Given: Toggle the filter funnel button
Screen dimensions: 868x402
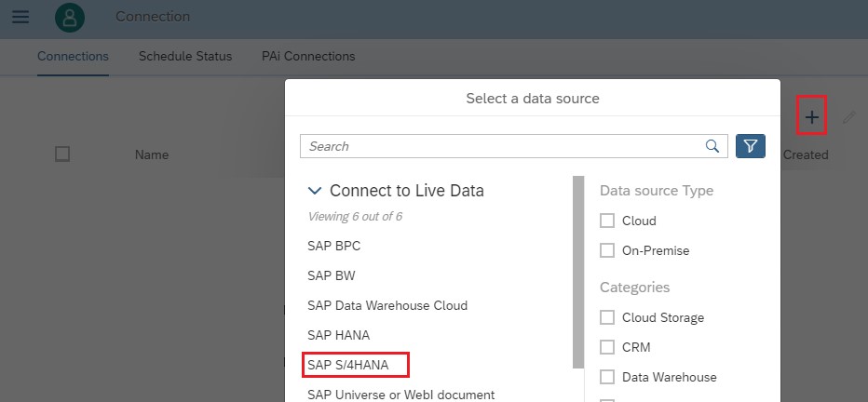Looking at the screenshot, I should 750,146.
